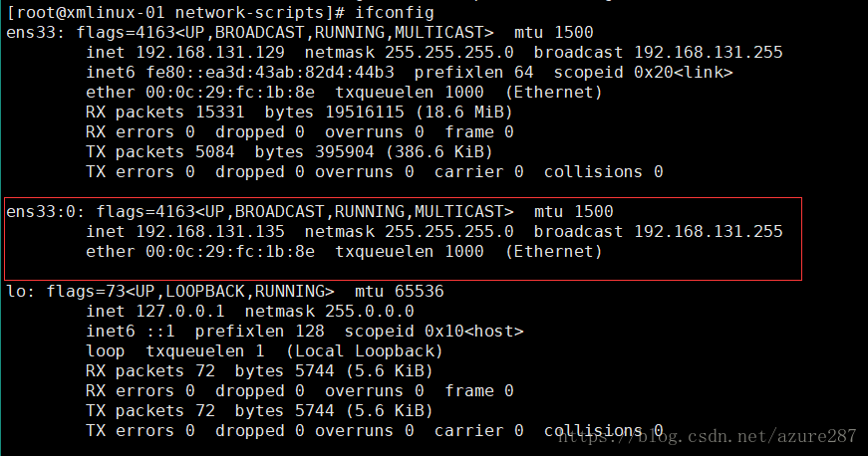The height and width of the screenshot is (456, 868).
Task: Click the "(Local Loopback)" label
Action: 365,350
